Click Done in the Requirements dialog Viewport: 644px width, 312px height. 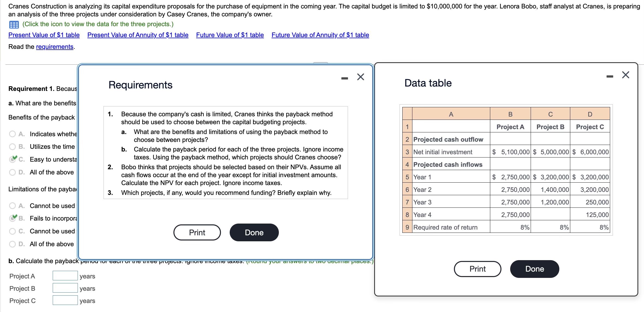[254, 232]
